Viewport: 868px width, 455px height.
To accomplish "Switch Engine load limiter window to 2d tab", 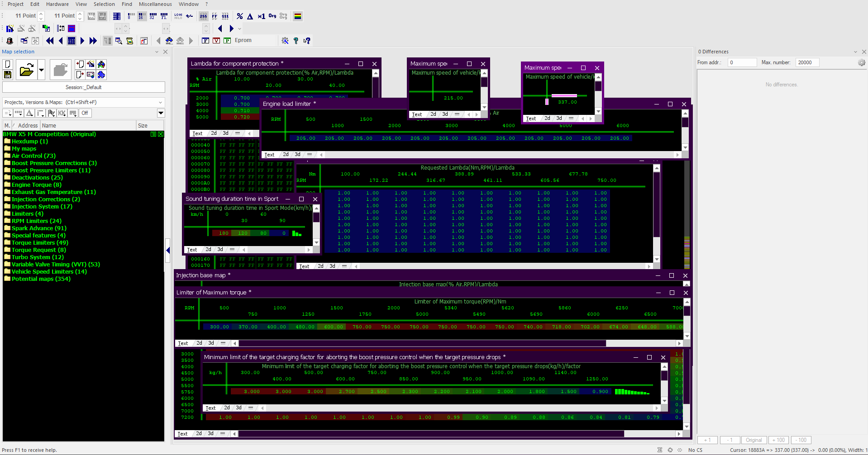I will (x=286, y=155).
